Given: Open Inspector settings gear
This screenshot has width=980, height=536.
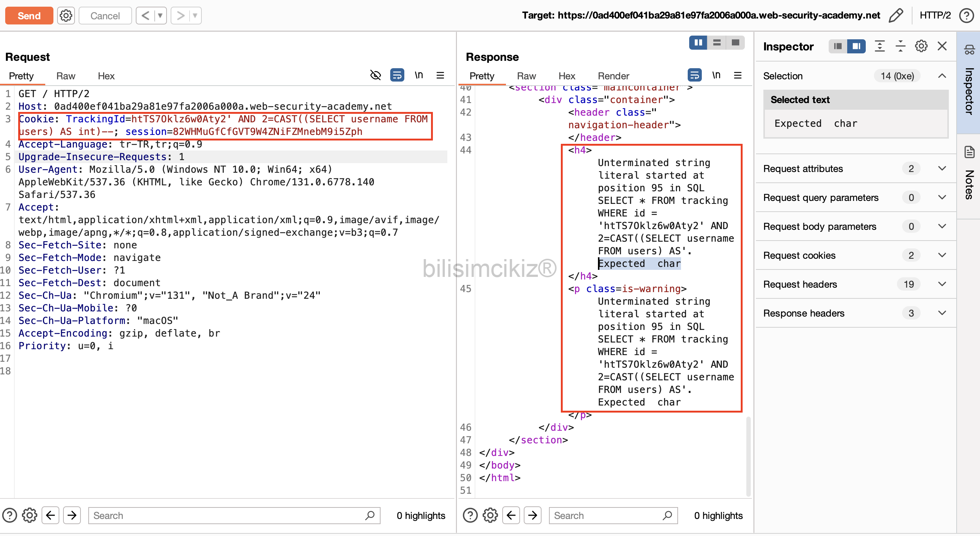Looking at the screenshot, I should (x=921, y=46).
